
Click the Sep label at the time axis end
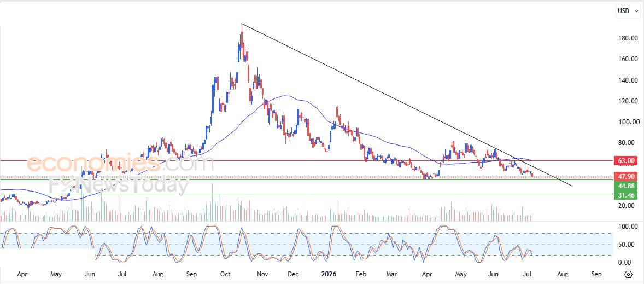pos(596,274)
